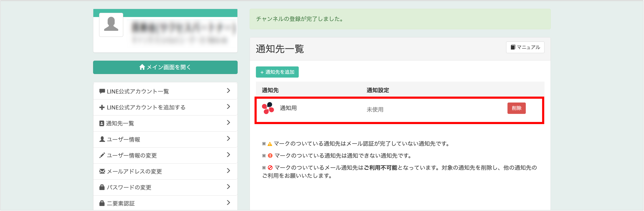Open the マニュアル manual button
The image size is (644, 211).
click(x=525, y=47)
